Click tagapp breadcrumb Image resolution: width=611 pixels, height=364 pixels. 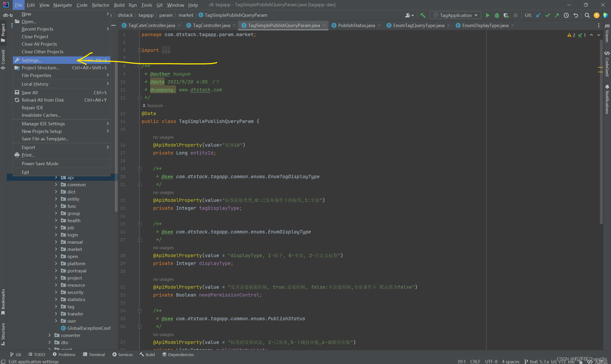pyautogui.click(x=146, y=15)
